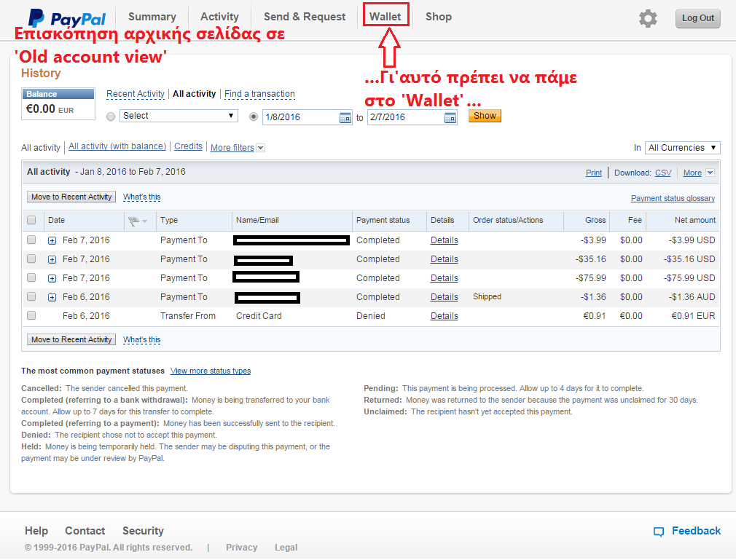Open the Security footer link
This screenshot has width=736, height=560.
(143, 531)
